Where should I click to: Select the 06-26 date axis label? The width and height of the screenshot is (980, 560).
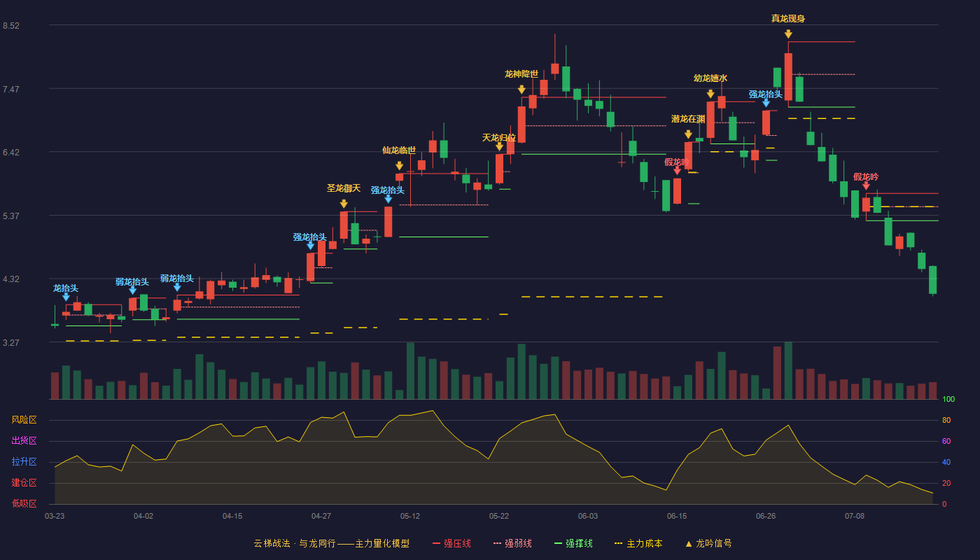tap(766, 516)
